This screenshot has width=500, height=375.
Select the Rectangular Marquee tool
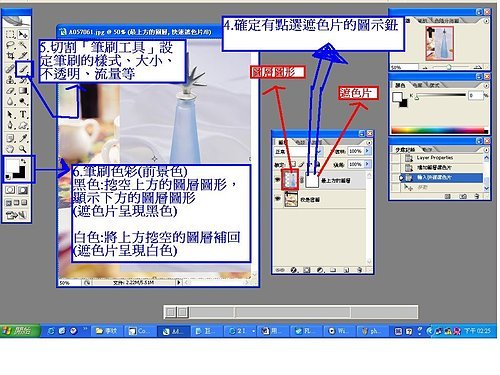10,34
